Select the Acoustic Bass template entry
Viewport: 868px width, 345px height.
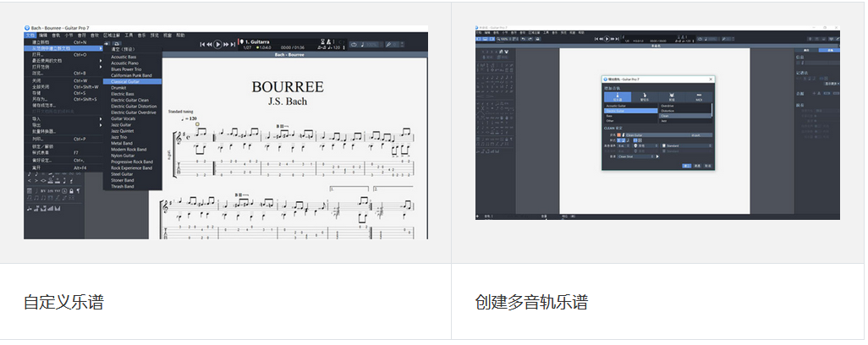click(132, 57)
